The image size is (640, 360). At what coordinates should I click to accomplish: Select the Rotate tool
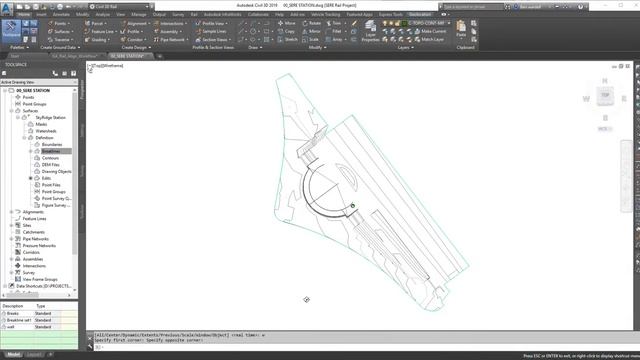(x=311, y=23)
